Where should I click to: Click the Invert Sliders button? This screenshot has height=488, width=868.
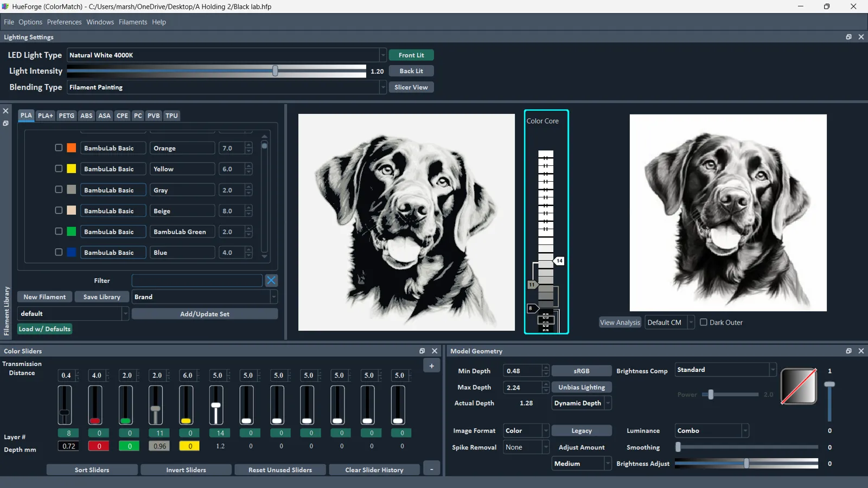pyautogui.click(x=186, y=470)
